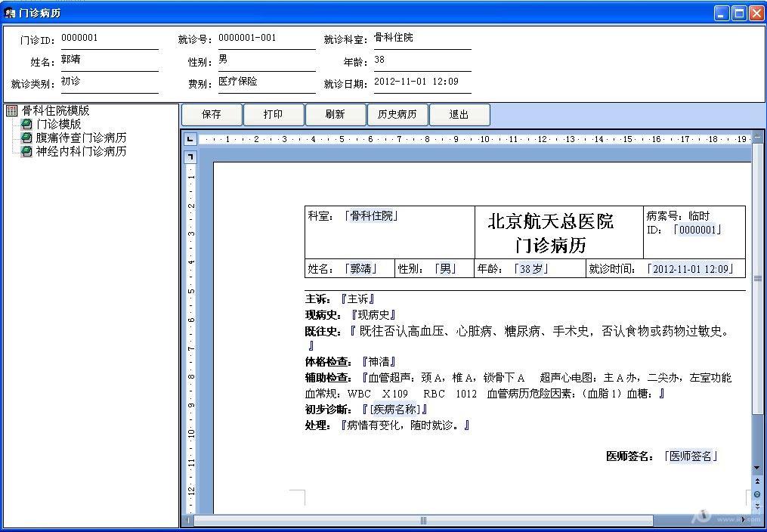This screenshot has height=532, width=767.
Task: Open 腹痛待查门诊病历 template
Action: [81, 138]
